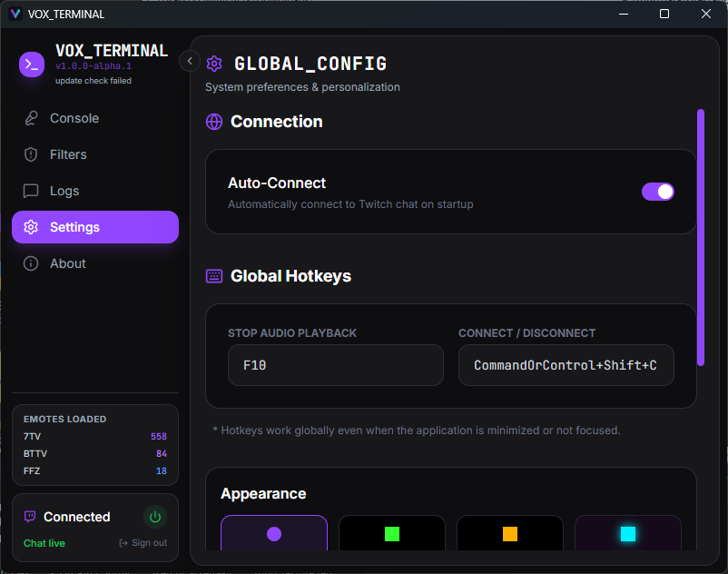Screen dimensions: 728x574
Task: Click the FFZ emote count 18
Action: (161, 470)
